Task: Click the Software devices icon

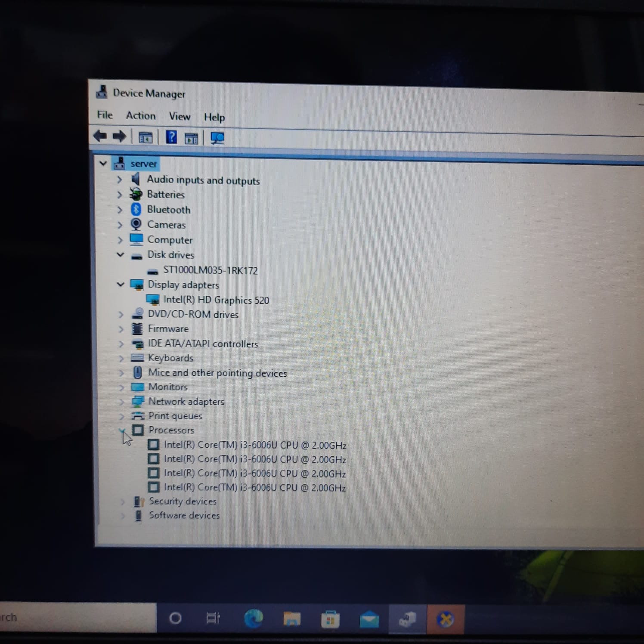Action: click(138, 515)
